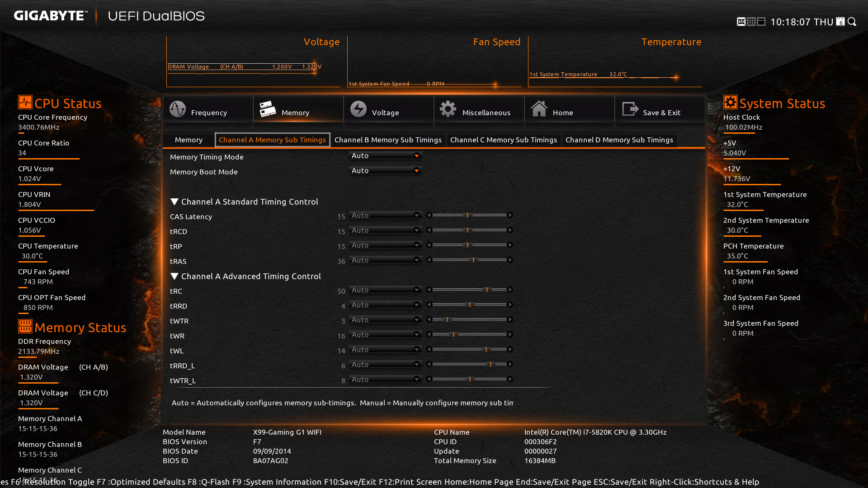Screen dimensions: 868x488
Task: Click the Voltage lightning bolt icon
Action: 359,109
